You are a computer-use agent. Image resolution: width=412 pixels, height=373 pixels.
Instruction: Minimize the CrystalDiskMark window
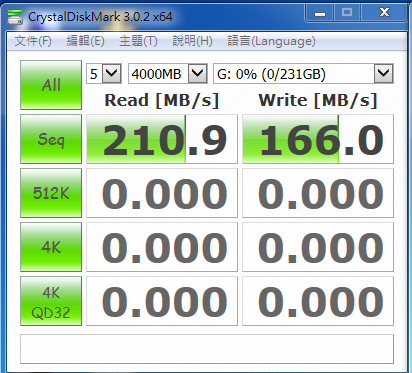coord(319,13)
